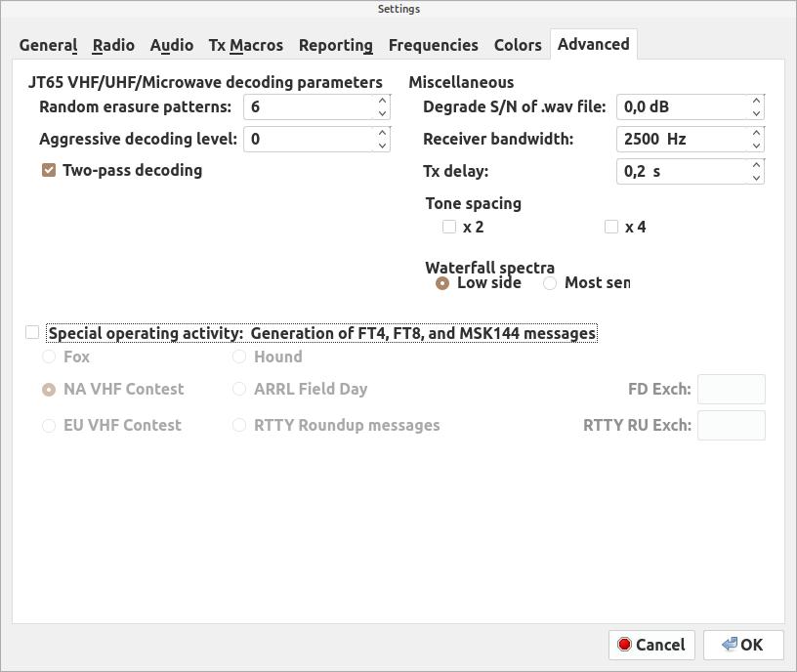Decrease Tx delay value
Screen dimensions: 797x672
756,178
